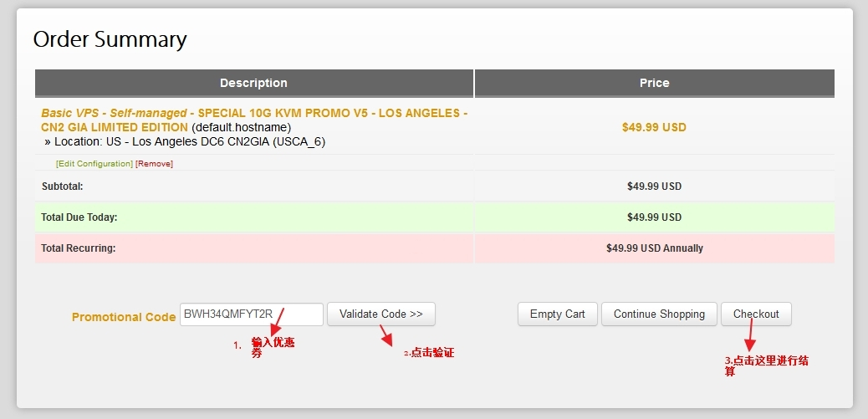Click the Total Recurring label
The image size is (868, 419).
78,248
